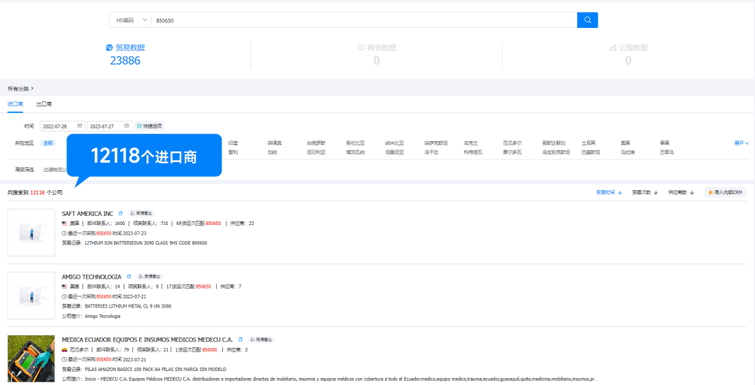Click blue badge icon beside MEDICA ECUADOR company name
755x385 pixels.
tap(240, 339)
